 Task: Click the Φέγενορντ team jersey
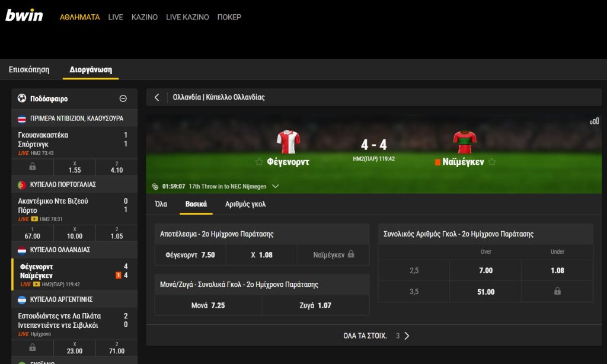[289, 141]
